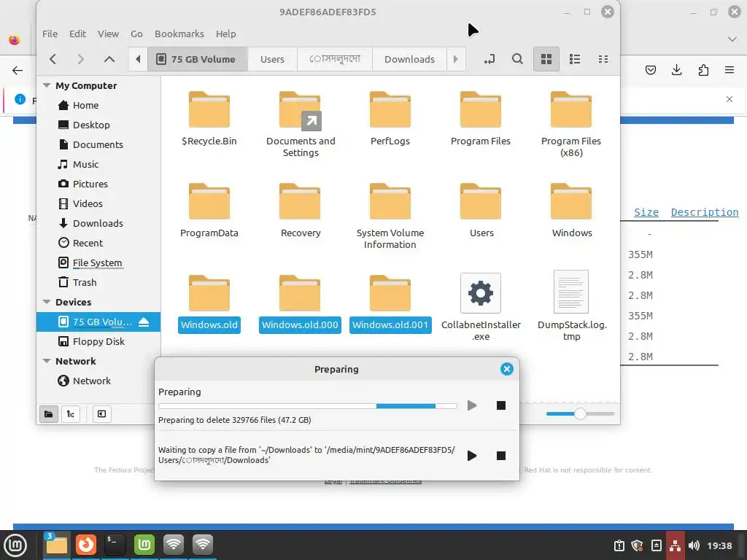Viewport: 747px width, 560px height.
Task: Open the Help menu
Action: [226, 34]
